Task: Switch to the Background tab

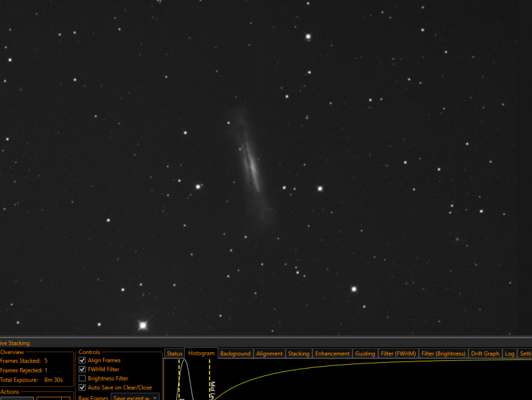Action: coord(235,353)
